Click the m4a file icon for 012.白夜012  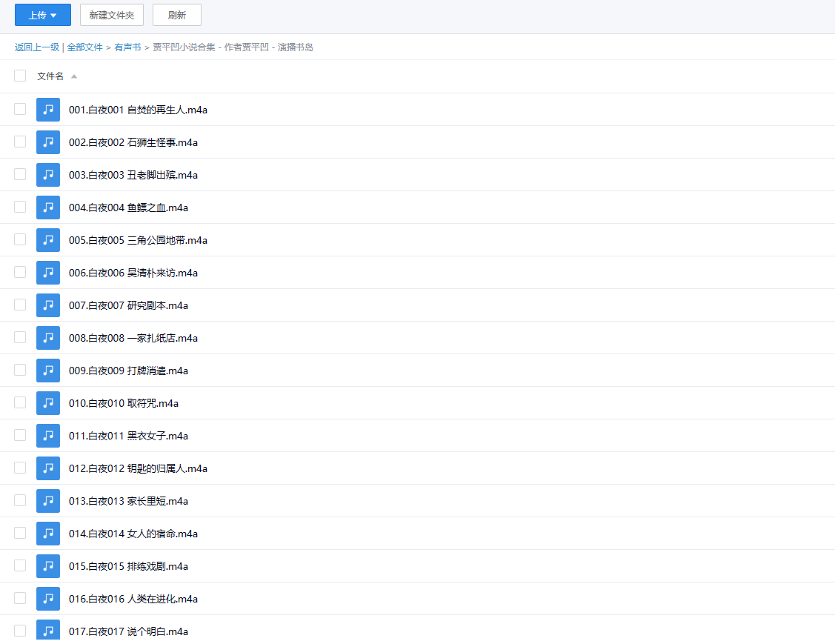pos(48,468)
